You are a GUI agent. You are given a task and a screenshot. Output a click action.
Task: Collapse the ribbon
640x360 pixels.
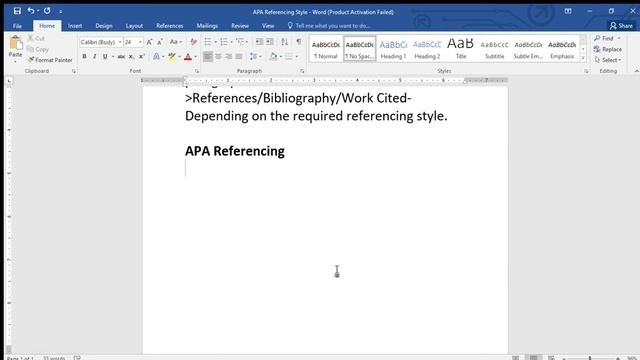tap(636, 71)
